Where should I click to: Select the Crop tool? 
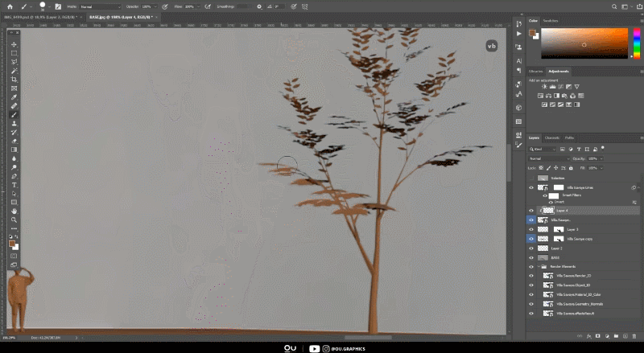coord(14,80)
